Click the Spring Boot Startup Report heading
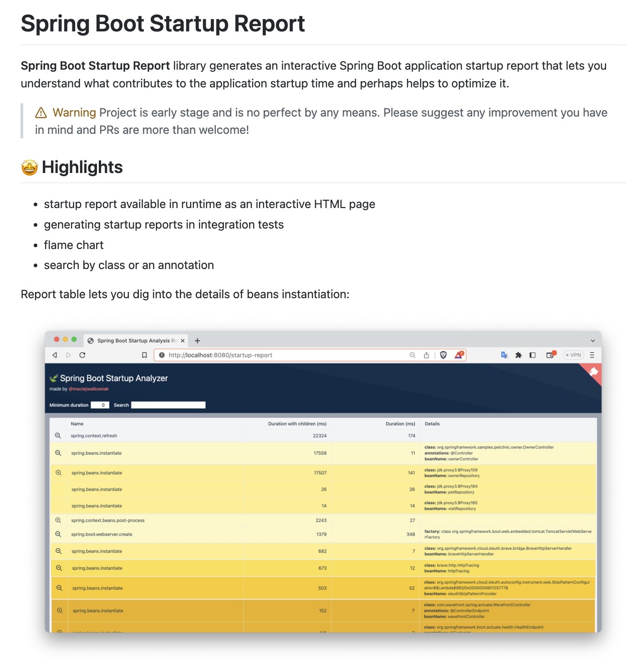The width and height of the screenshot is (642, 672). tap(163, 24)
